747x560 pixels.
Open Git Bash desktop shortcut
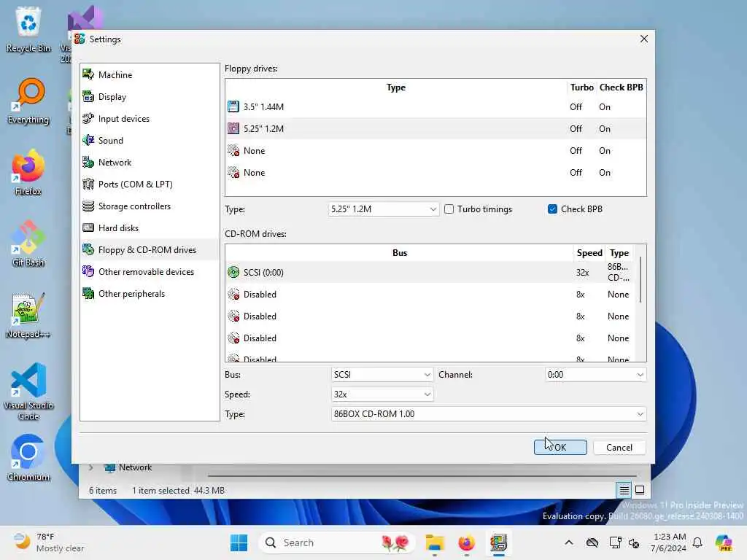click(28, 244)
